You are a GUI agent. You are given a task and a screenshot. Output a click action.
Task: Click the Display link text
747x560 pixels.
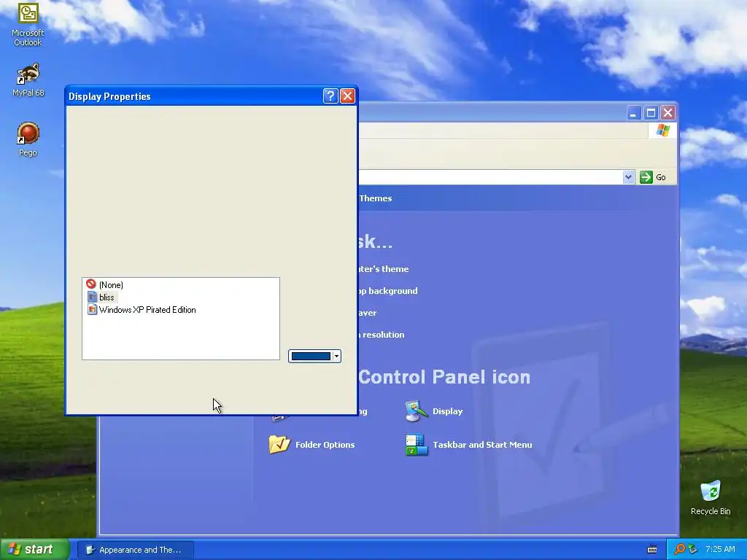(447, 411)
